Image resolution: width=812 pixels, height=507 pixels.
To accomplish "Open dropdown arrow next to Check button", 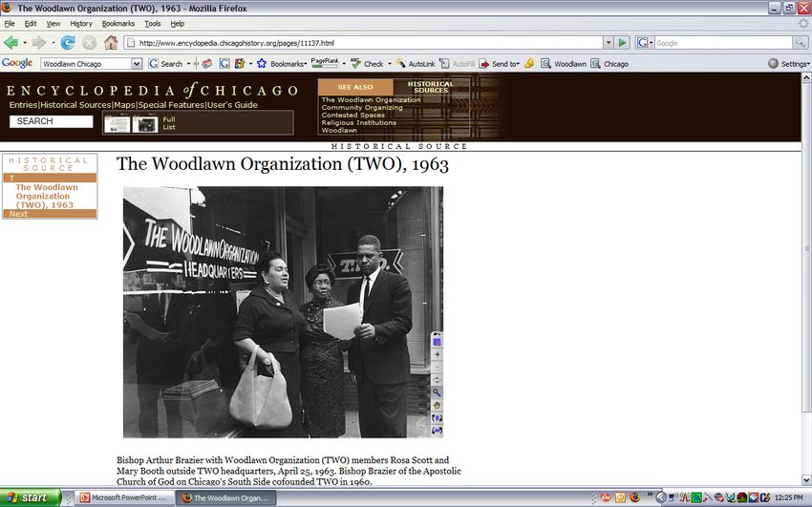I will pyautogui.click(x=390, y=64).
